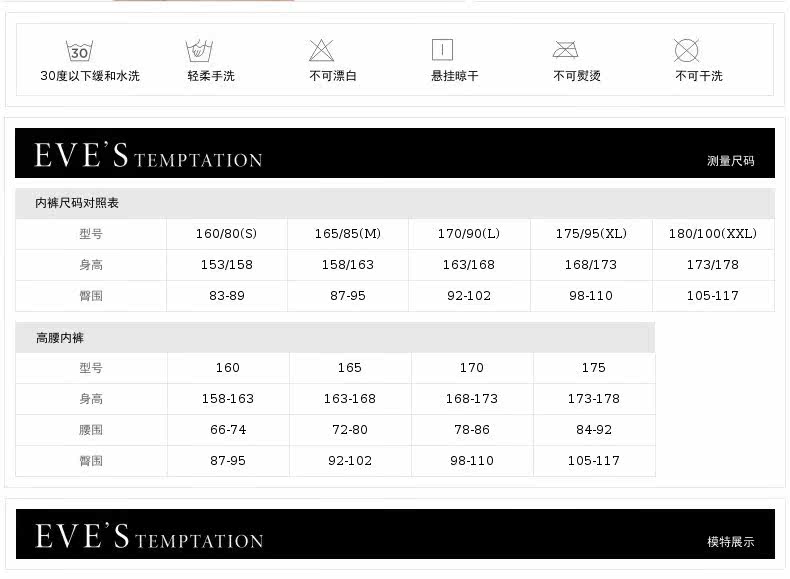The width and height of the screenshot is (790, 579).
Task: Click the 83-89 hip measurement cell
Action: (x=226, y=296)
